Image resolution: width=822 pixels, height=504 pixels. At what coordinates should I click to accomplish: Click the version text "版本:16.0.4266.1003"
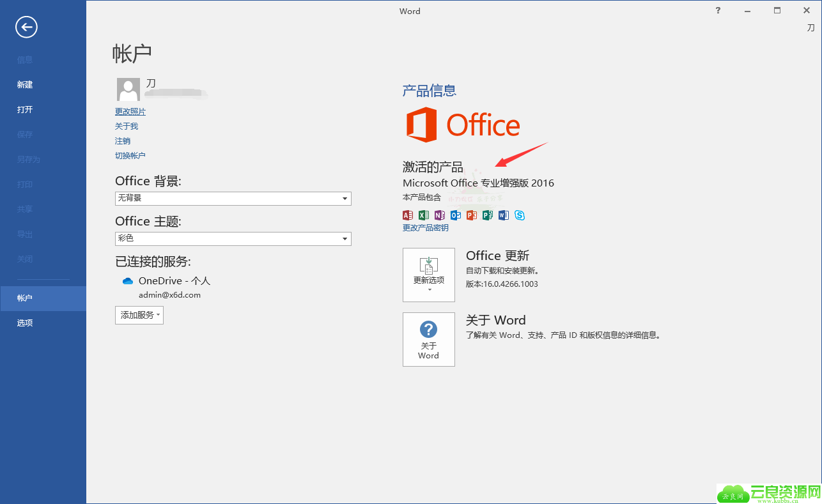[502, 284]
